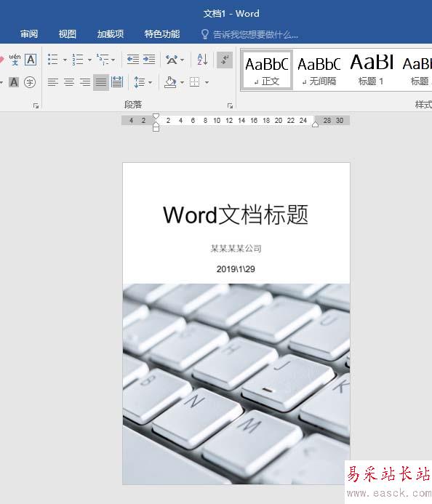Click the Character Border icon

(x=31, y=60)
